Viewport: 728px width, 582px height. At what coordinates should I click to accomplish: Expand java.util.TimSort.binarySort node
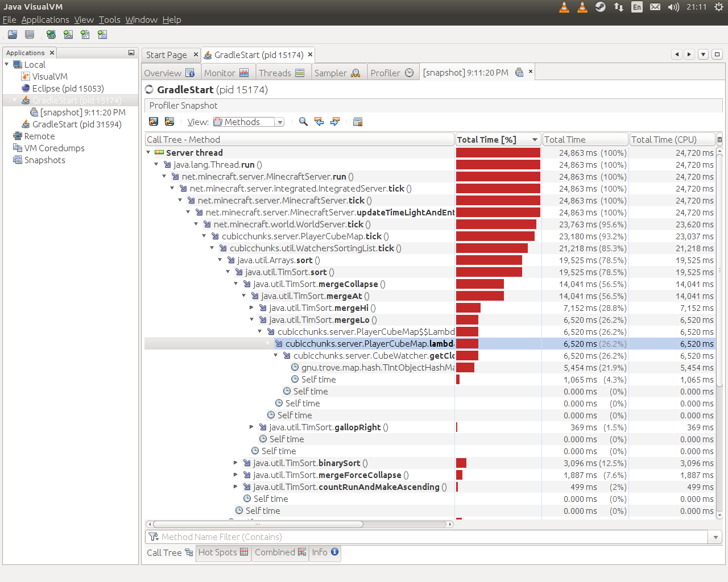pos(235,463)
